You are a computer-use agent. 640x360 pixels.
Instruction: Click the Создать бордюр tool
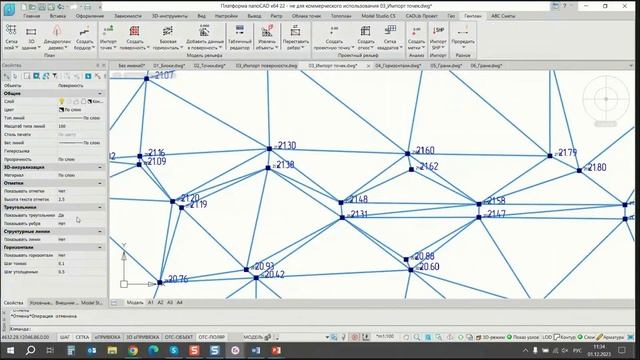pyautogui.click(x=84, y=37)
